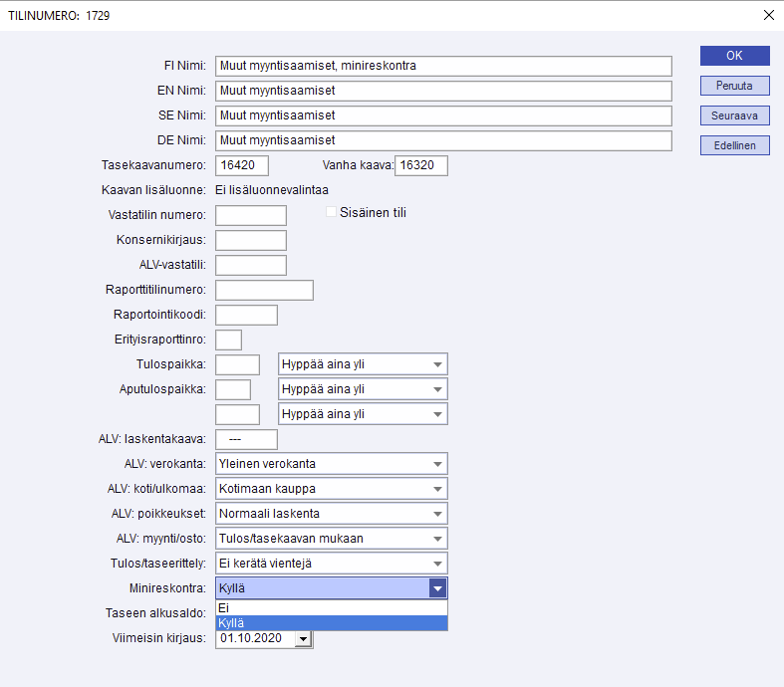Screen dimensions: 784x687
Task: Collapse the Minireskontra dropdown arrow
Action: (438, 588)
